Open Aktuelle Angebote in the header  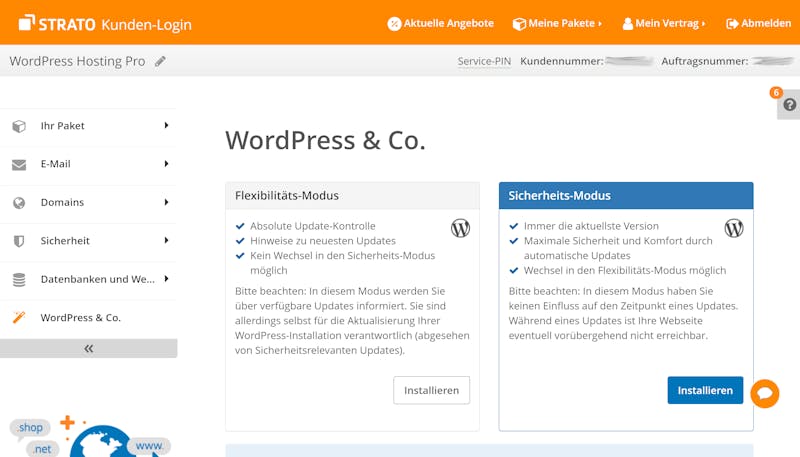click(441, 23)
